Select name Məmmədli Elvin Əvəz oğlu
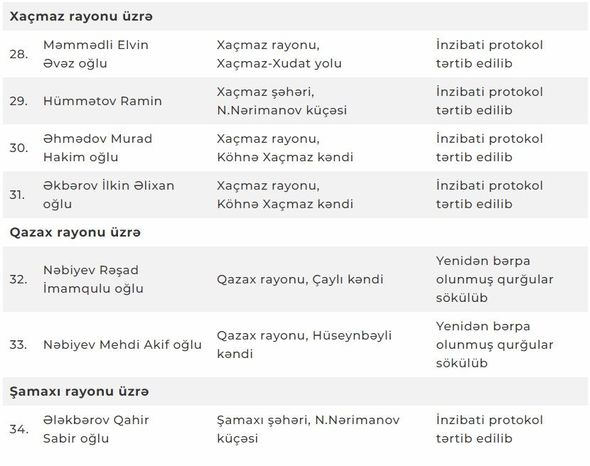 point(96,54)
